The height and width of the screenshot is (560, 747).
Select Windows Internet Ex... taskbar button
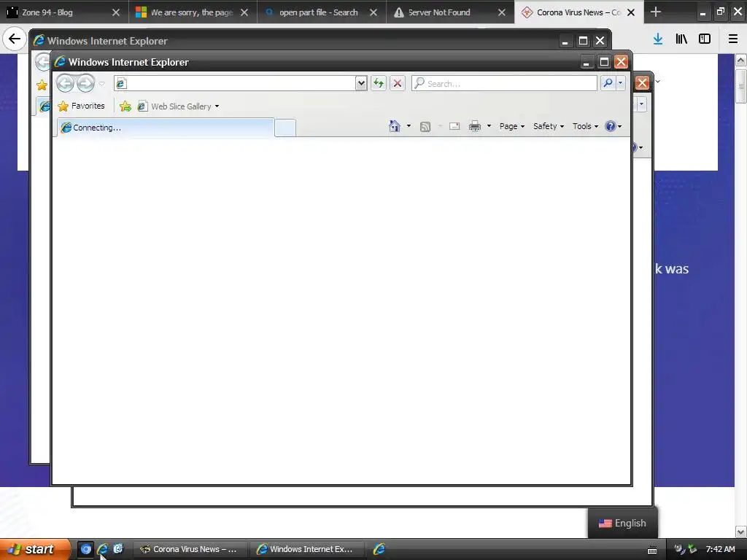tap(307, 549)
